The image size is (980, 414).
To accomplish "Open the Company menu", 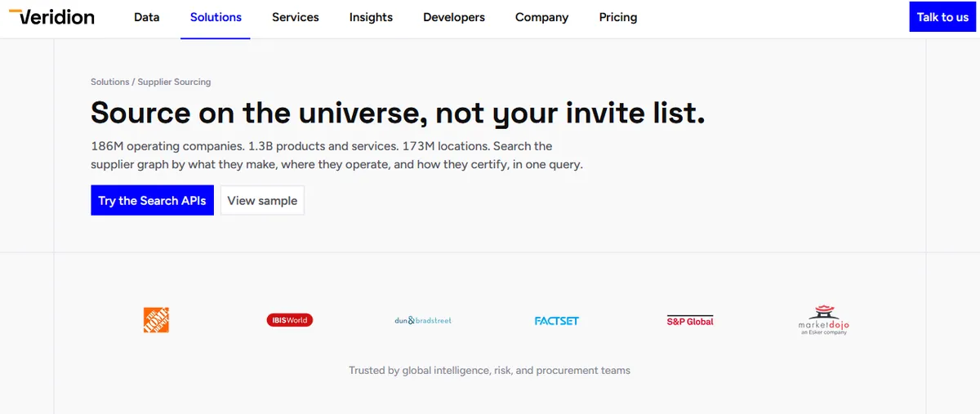I will (x=541, y=17).
